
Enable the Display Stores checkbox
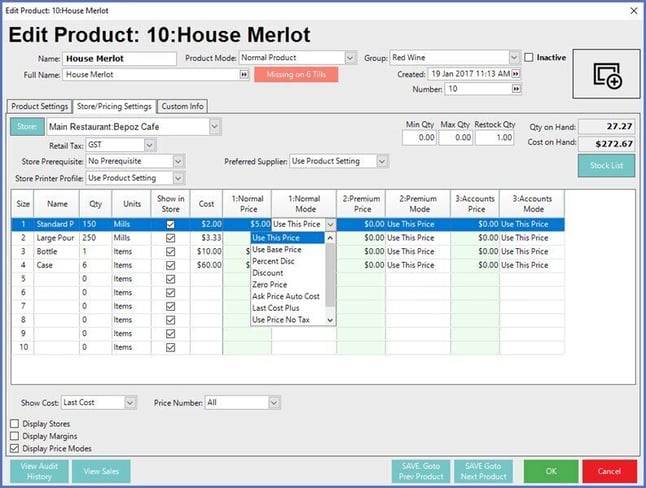coord(14,424)
